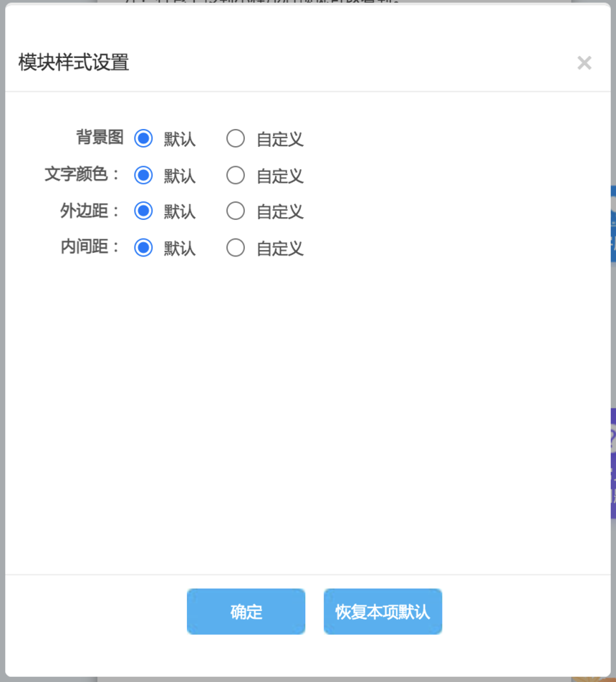The image size is (616, 682).
Task: Set 外边距 to 自定义
Action: [236, 211]
